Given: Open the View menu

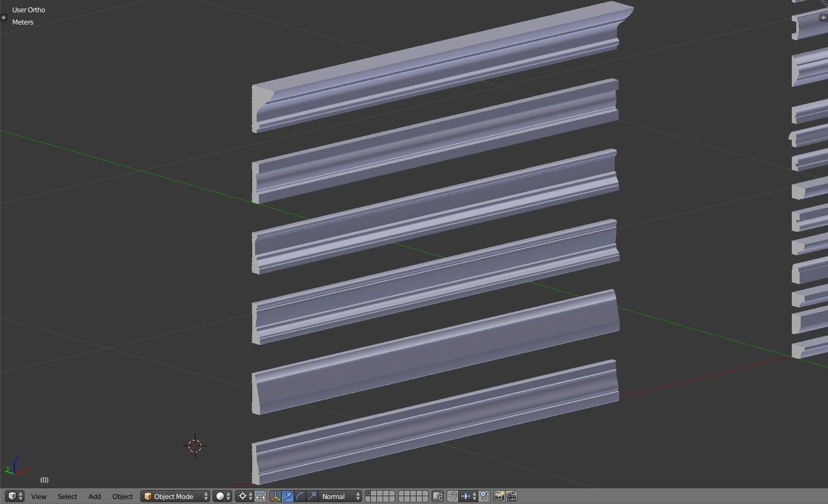Looking at the screenshot, I should pyautogui.click(x=38, y=496).
